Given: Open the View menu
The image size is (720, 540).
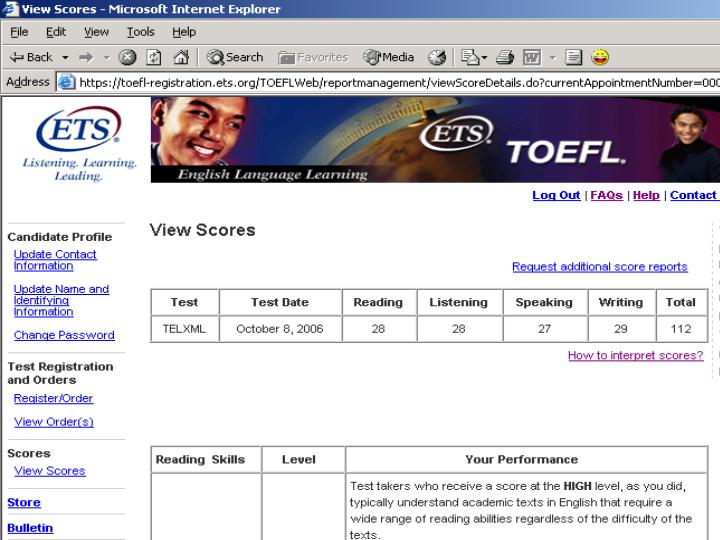Looking at the screenshot, I should 96,32.
